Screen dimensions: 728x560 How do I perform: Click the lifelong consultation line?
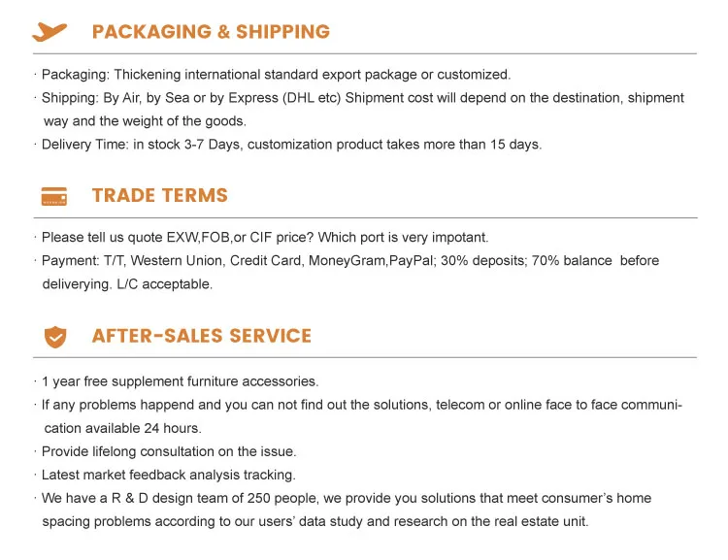tap(169, 451)
